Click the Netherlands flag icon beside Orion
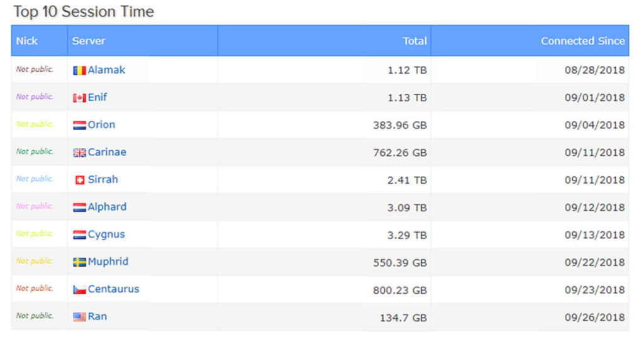Image resolution: width=644 pixels, height=339 pixels. 79,125
